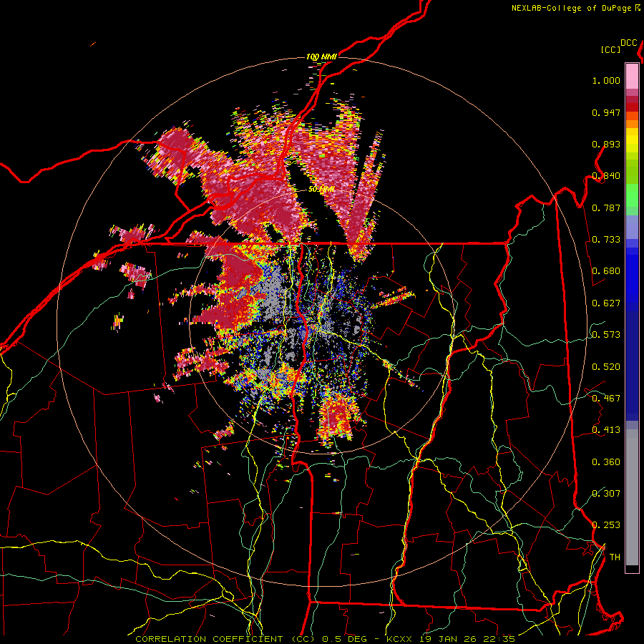Click the 100 NMI range ring label

[x=321, y=57]
